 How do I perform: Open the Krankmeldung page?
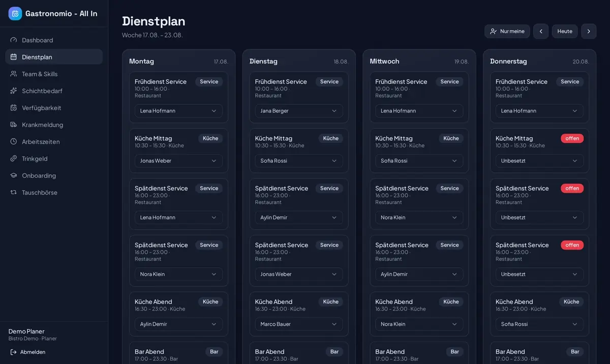[x=54, y=125]
